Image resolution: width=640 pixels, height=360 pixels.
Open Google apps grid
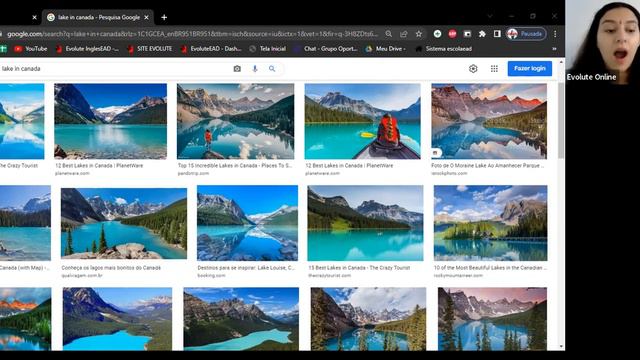pos(494,69)
